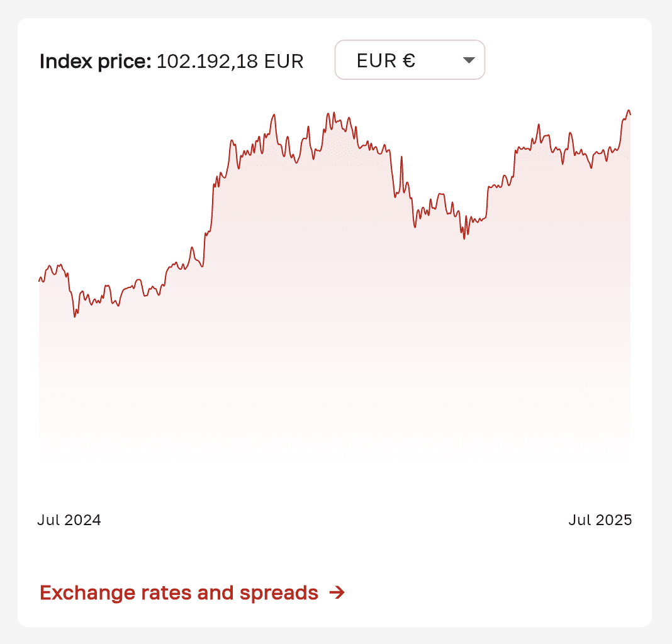Click the lowest dip near the chart's start
Screen dimensions: 672x644
pyautogui.click(x=75, y=315)
